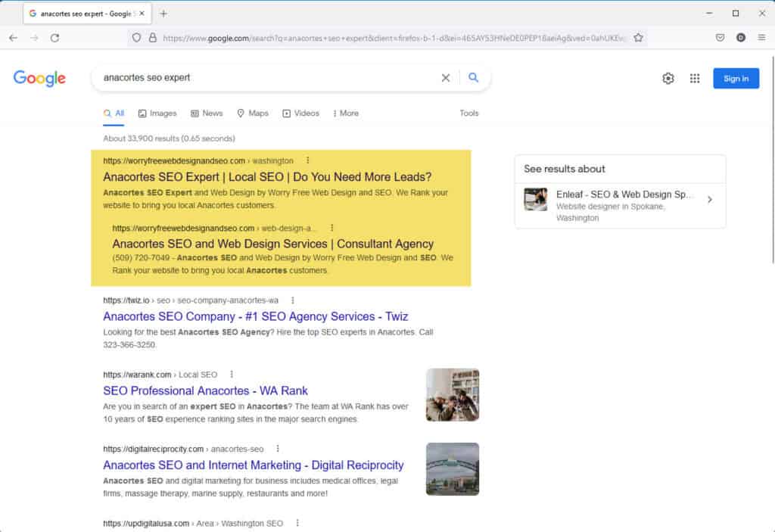775x532 pixels.
Task: Expand the More search categories menu
Action: 345,114
